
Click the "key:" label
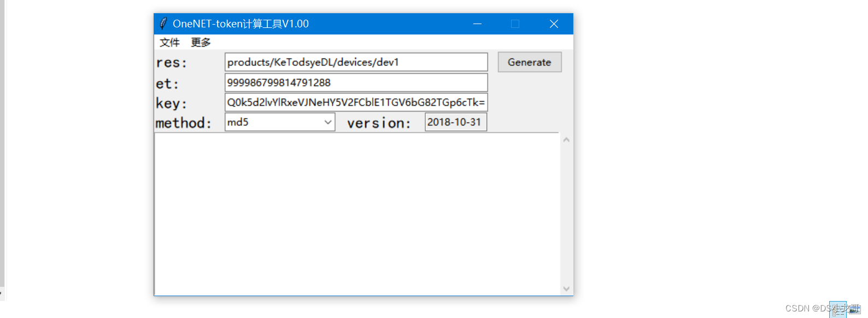tap(172, 103)
